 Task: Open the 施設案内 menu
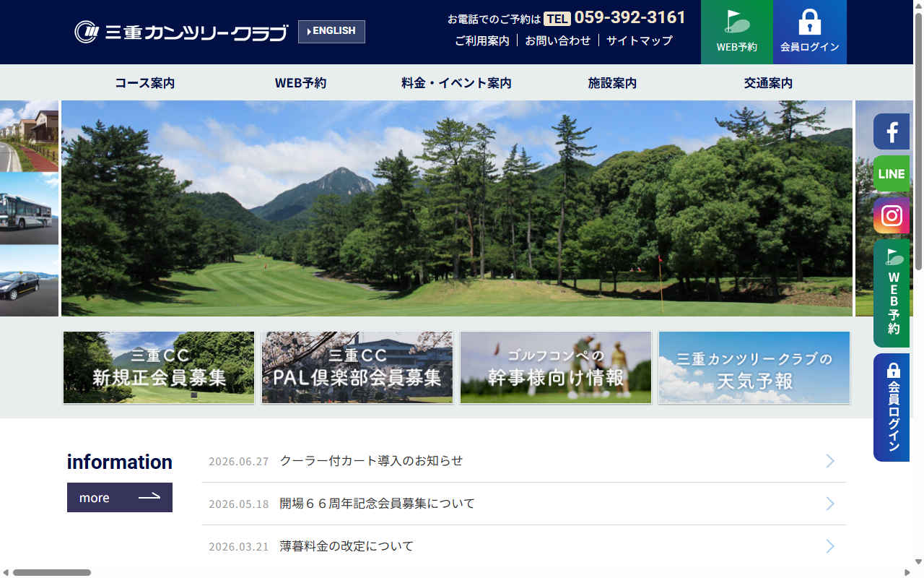pos(612,83)
